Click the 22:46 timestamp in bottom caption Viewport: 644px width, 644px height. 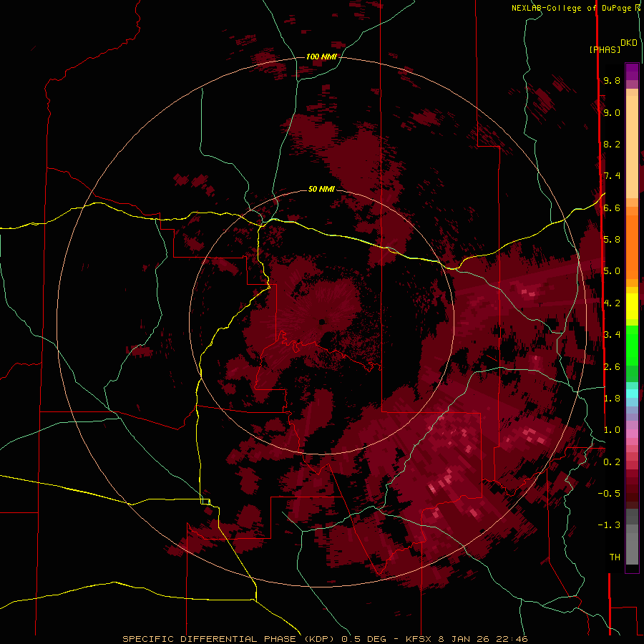click(512, 639)
